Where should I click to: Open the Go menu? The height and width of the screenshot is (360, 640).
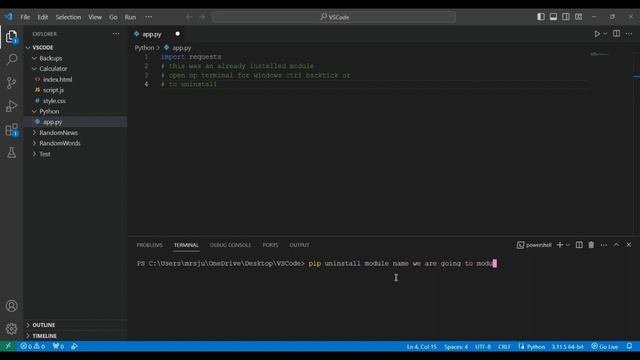click(x=113, y=17)
